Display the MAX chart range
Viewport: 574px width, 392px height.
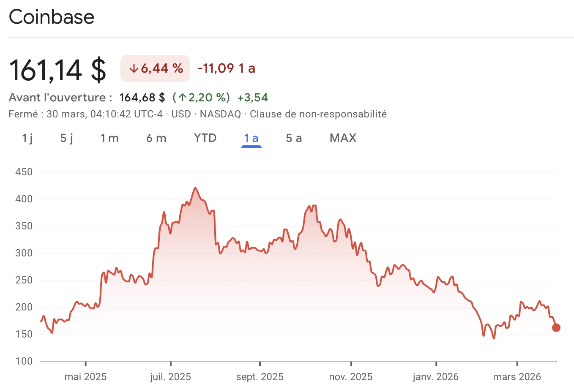343,138
